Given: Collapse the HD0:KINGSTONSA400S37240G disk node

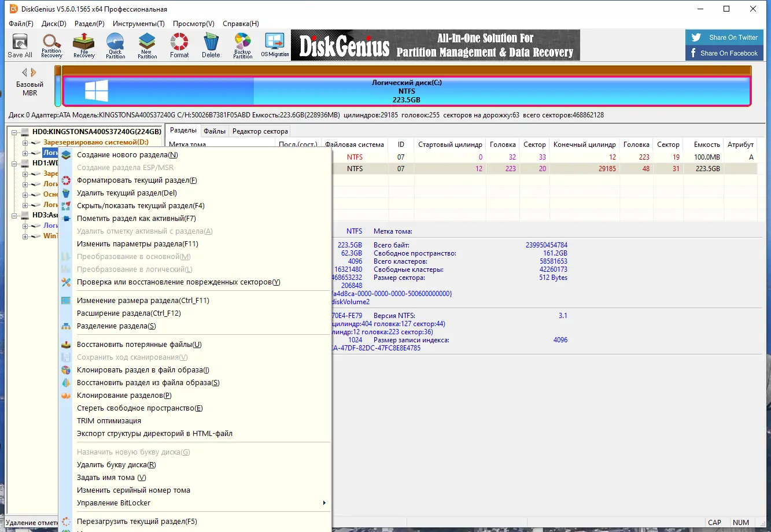Looking at the screenshot, I should (x=15, y=132).
